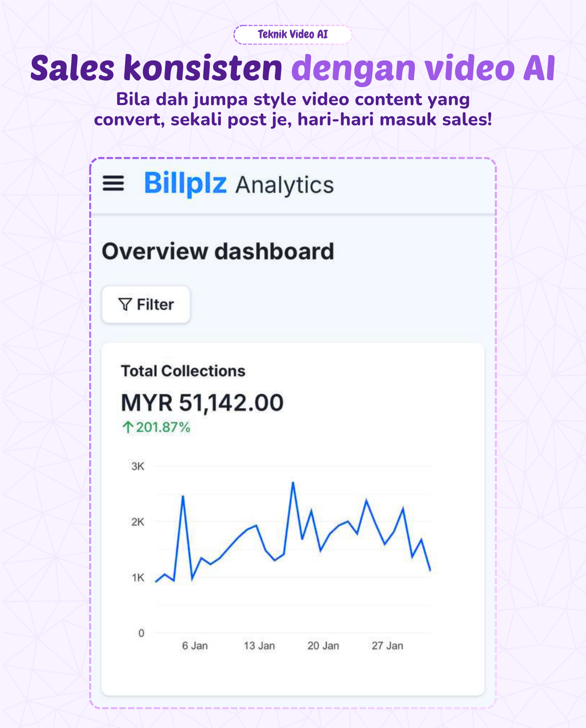Select the Analytics header text

(284, 185)
